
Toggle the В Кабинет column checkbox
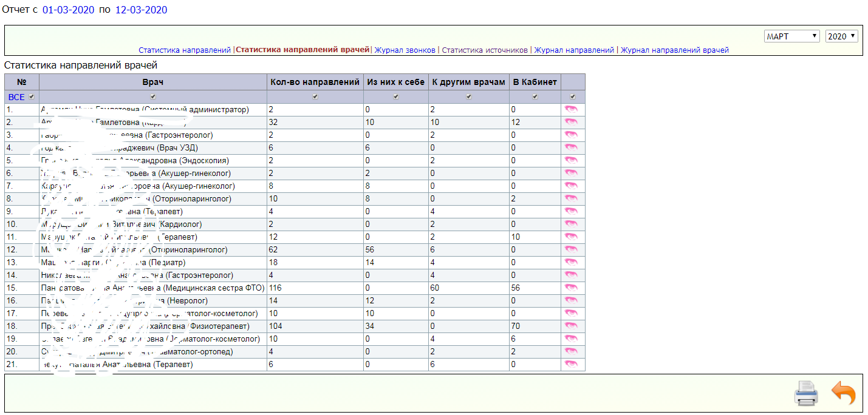pyautogui.click(x=535, y=97)
